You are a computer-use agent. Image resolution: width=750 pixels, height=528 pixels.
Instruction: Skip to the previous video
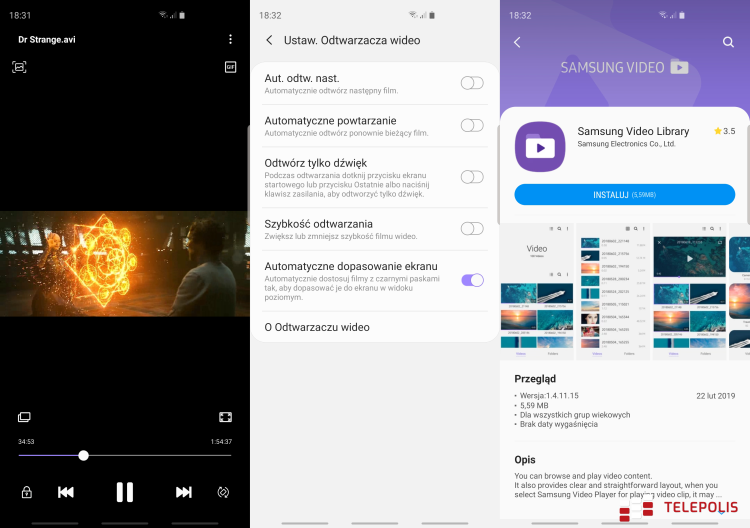(66, 492)
